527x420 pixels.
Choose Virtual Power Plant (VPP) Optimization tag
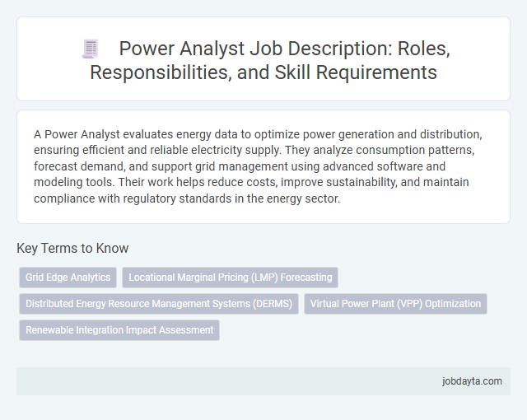[395, 304]
